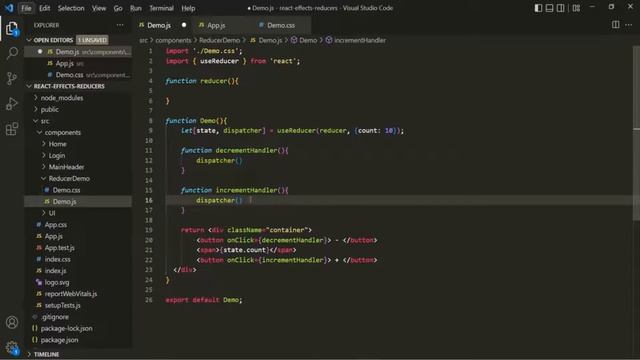Click line number 16 in the gutter
Viewport: 640px width, 360px height.
149,200
